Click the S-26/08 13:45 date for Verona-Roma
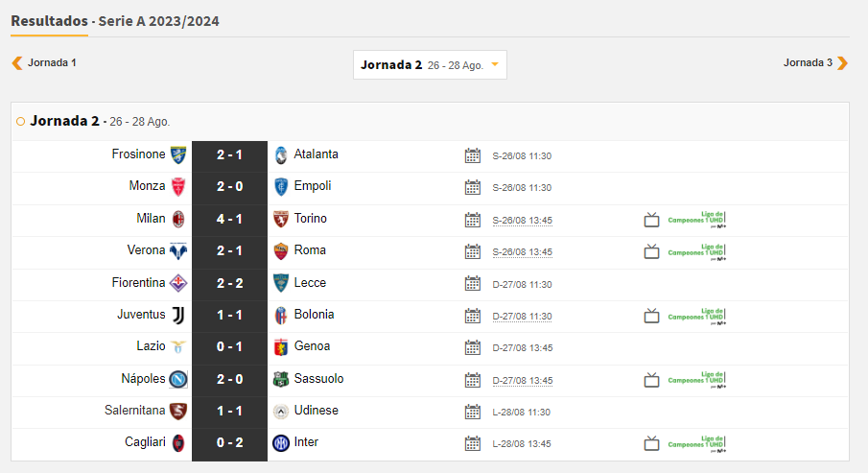Image resolution: width=868 pixels, height=473 pixels. [522, 252]
